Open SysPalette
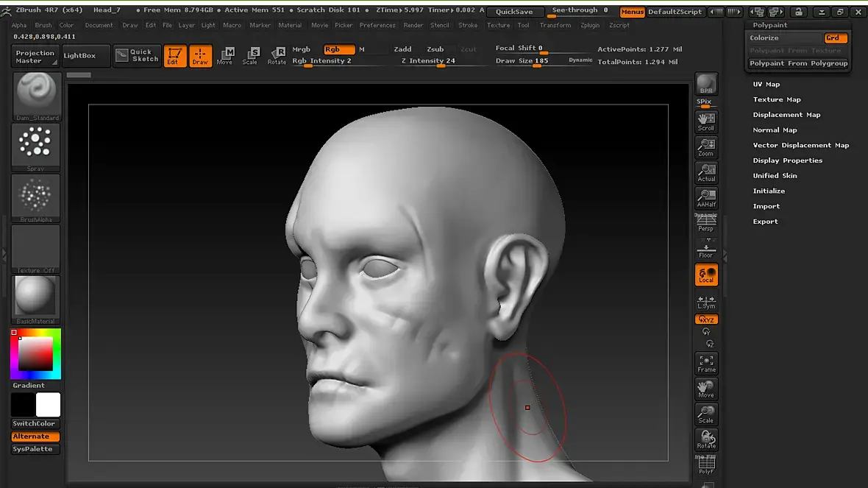Viewport: 868px width, 488px height. [35, 449]
